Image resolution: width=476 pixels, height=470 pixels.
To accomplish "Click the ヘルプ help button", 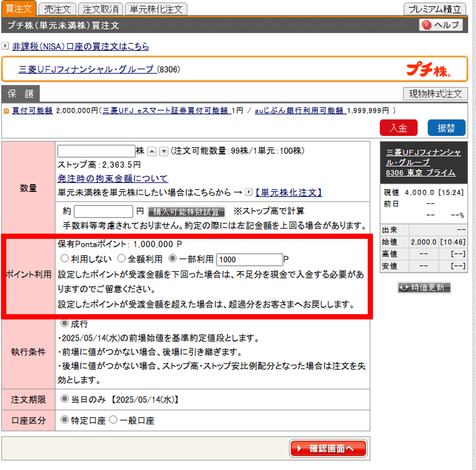I will point(441,25).
